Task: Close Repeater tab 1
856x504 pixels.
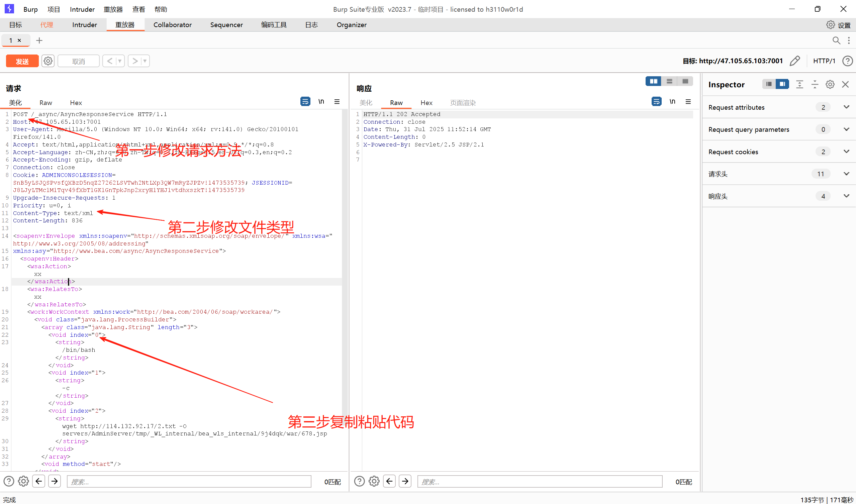Action: 19,40
